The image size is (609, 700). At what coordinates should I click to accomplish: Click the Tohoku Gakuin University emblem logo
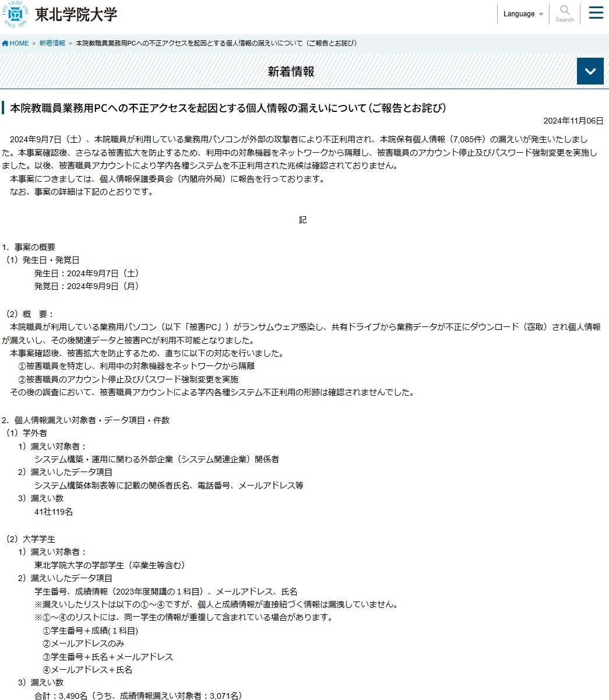point(15,15)
